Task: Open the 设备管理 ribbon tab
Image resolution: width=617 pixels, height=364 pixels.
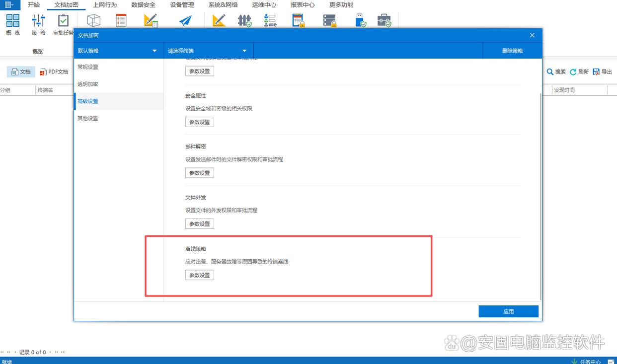Action: click(182, 5)
